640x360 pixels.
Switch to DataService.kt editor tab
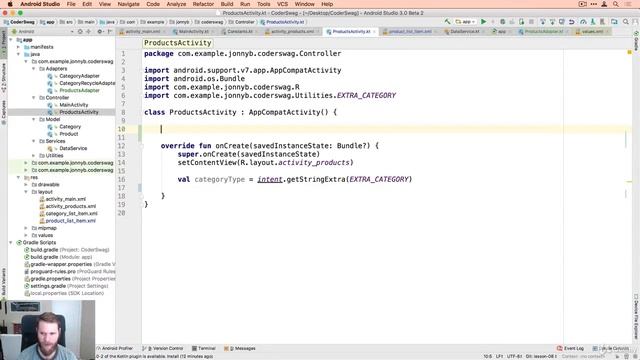(x=464, y=31)
